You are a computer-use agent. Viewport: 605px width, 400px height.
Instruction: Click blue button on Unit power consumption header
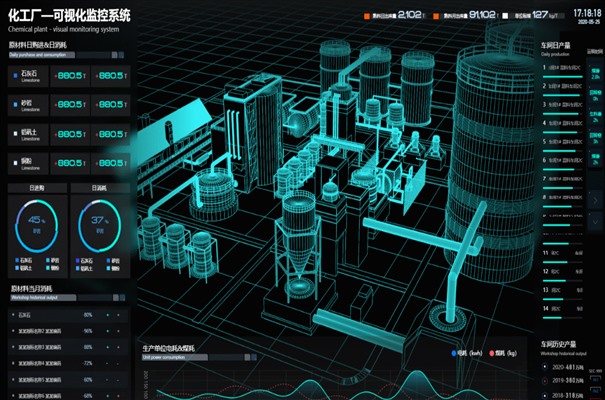click(254, 357)
